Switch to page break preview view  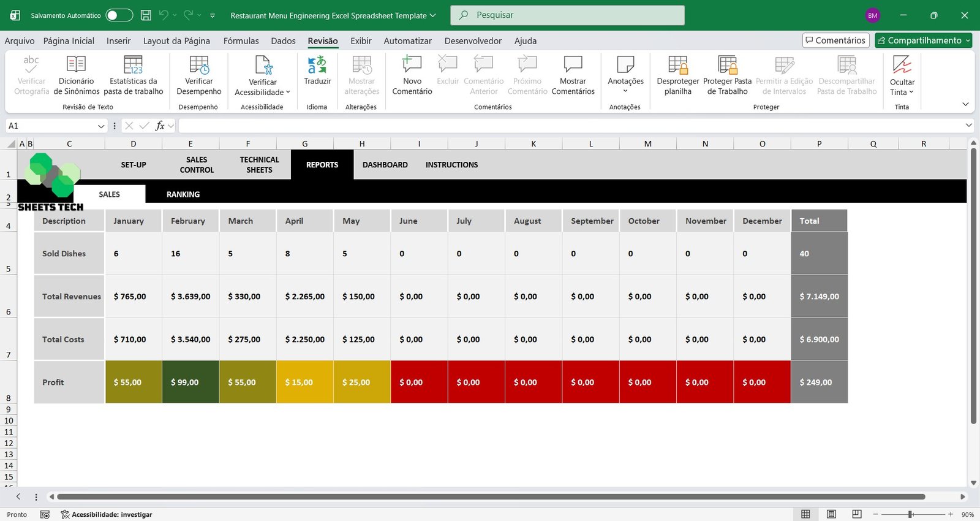pos(857,514)
